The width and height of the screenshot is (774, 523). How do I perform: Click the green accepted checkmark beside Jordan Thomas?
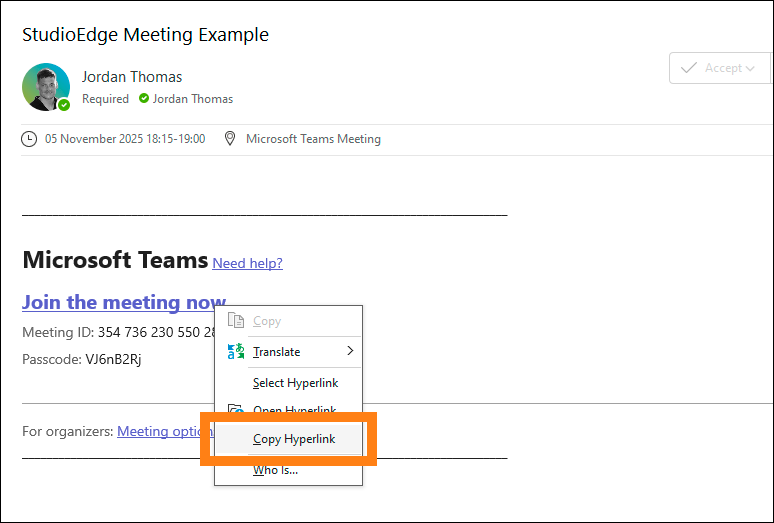(144, 98)
